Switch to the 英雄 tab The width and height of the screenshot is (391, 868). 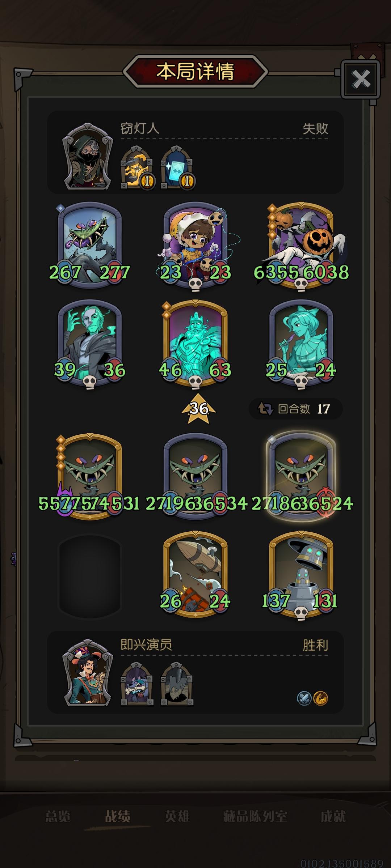pyautogui.click(x=177, y=816)
